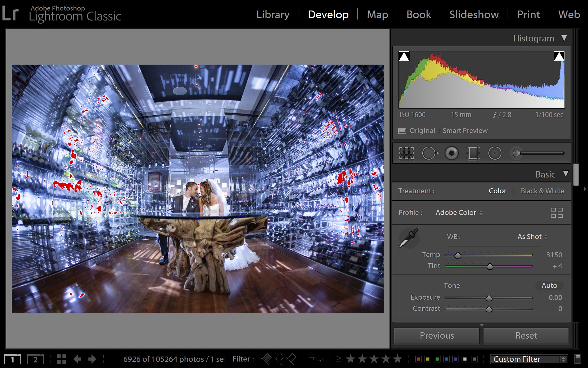This screenshot has height=368, width=588.
Task: Toggle the shadow clipping indicator
Action: [x=404, y=56]
